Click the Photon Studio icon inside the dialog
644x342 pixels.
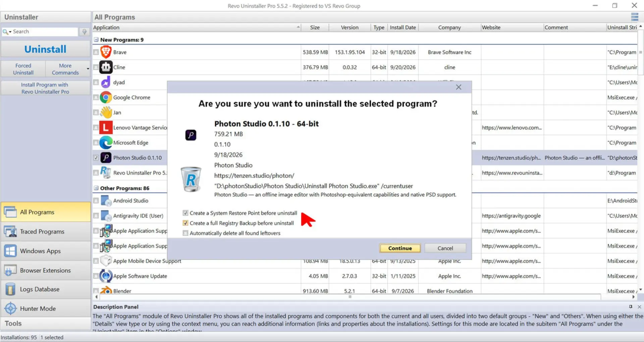pyautogui.click(x=191, y=135)
